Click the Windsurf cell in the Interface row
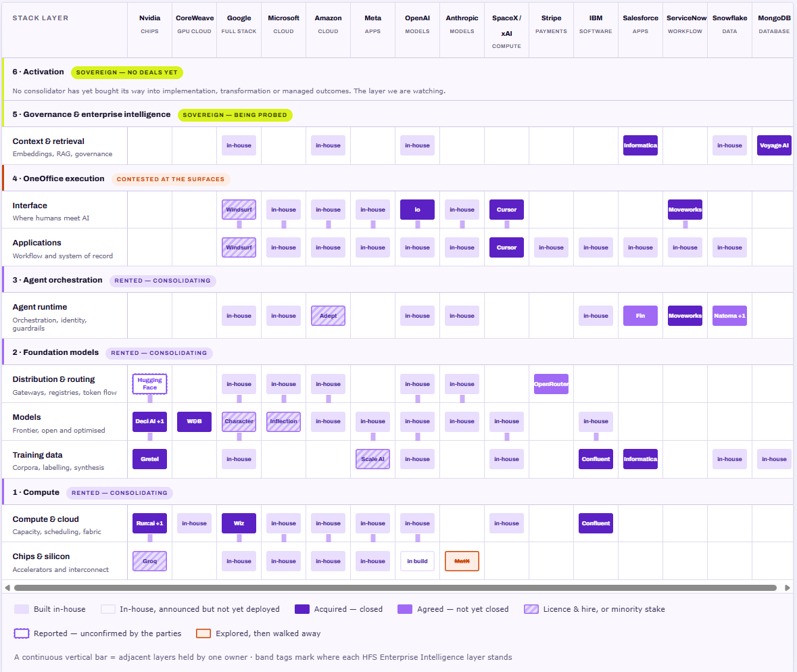This screenshot has height=672, width=797. [239, 210]
